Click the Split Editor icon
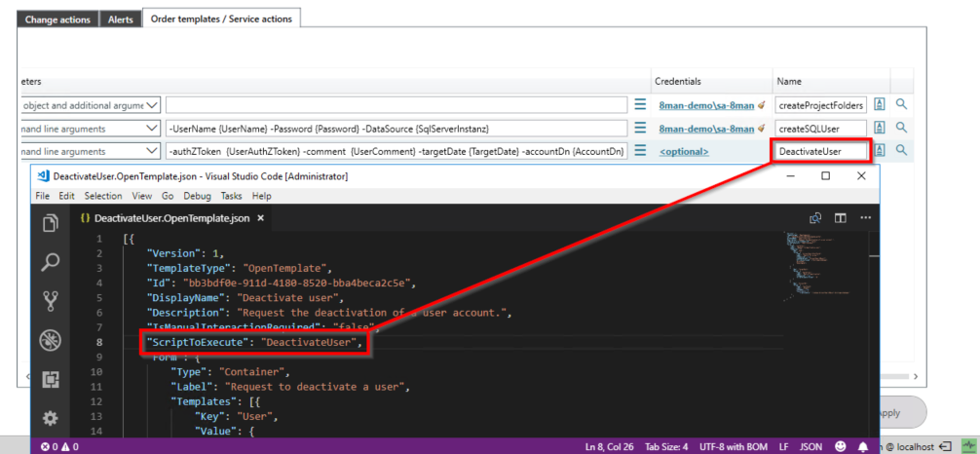The width and height of the screenshot is (980, 454). point(840,218)
